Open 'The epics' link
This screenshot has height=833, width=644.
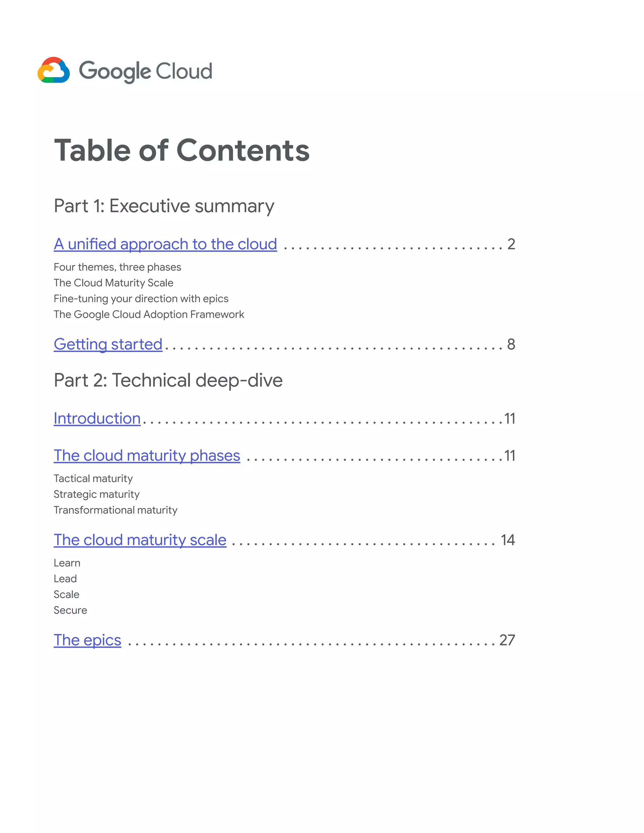click(87, 640)
